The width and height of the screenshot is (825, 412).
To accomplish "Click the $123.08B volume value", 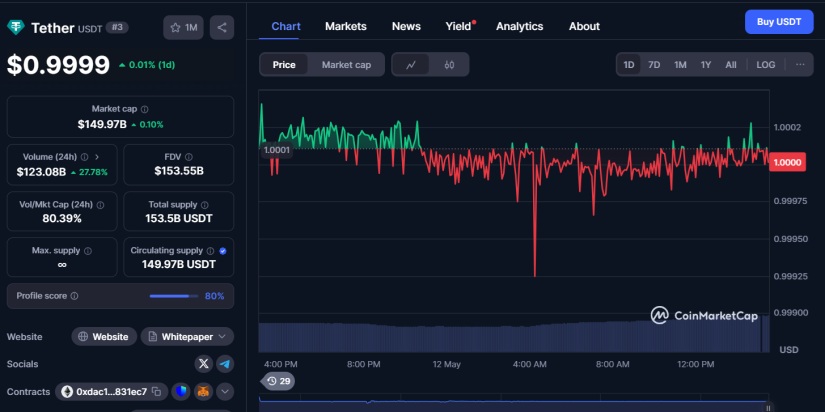I will [x=41, y=172].
